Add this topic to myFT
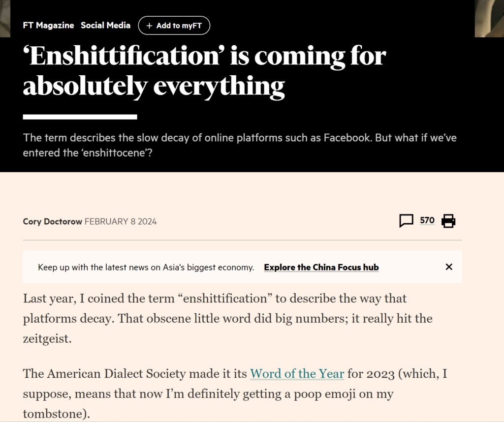 (174, 26)
